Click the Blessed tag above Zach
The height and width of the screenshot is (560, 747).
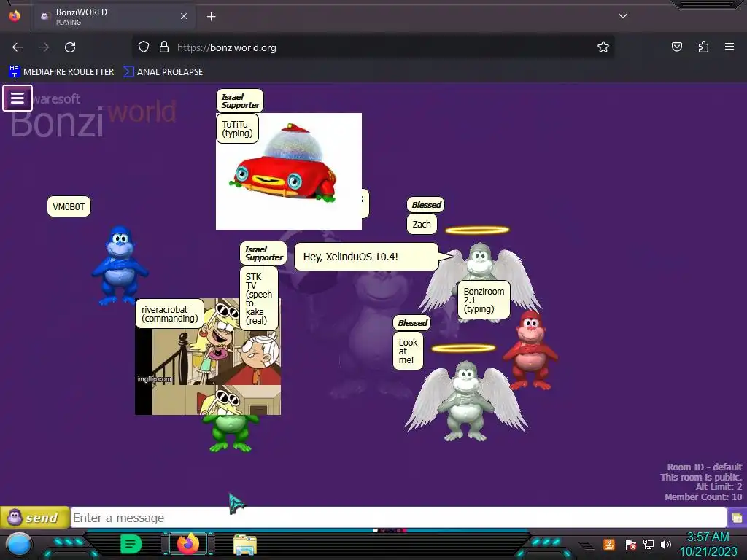point(425,205)
